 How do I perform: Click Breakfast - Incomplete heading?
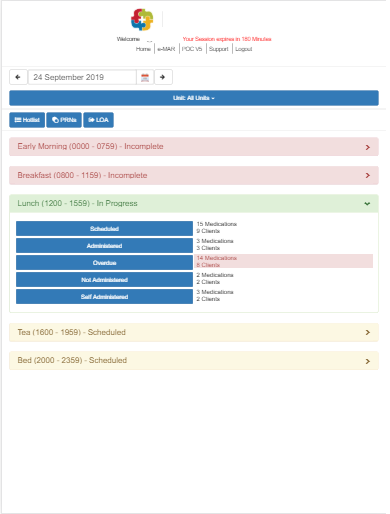pyautogui.click(x=82, y=175)
